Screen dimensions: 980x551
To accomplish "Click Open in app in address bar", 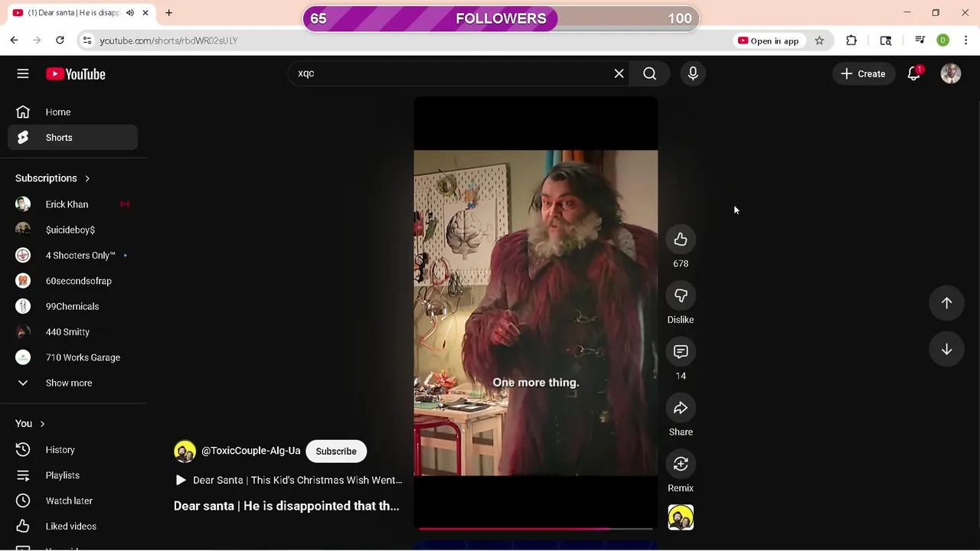I will point(768,41).
